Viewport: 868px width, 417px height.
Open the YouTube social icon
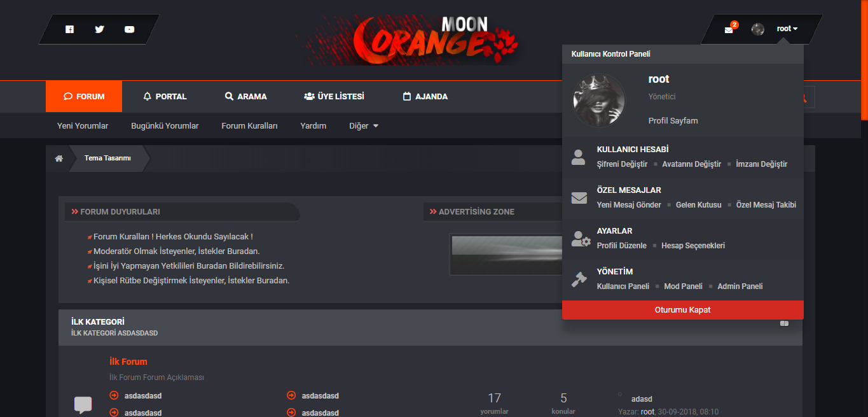pos(130,29)
